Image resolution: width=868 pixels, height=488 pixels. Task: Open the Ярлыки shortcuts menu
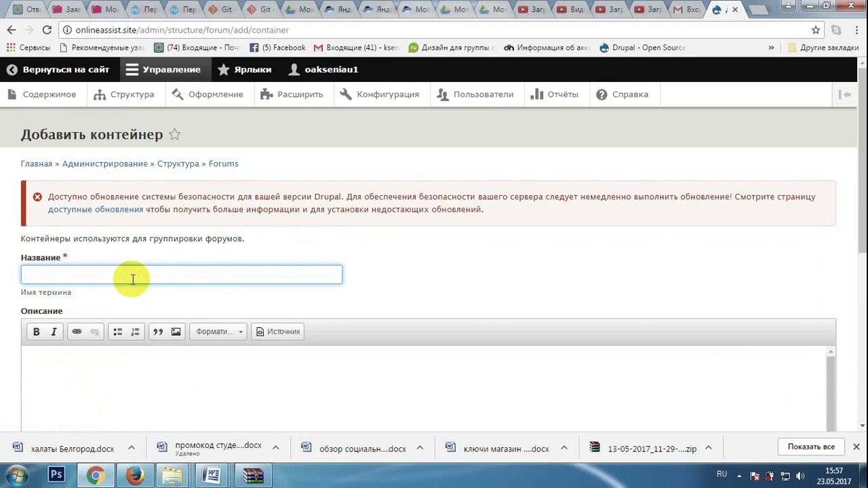(x=245, y=69)
